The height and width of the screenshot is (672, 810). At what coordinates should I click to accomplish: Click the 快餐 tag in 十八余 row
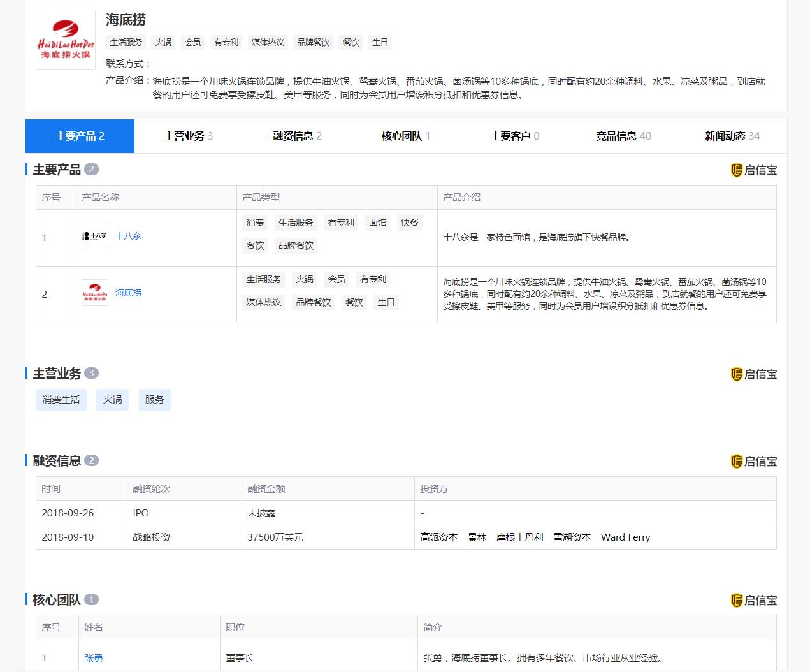tap(410, 223)
